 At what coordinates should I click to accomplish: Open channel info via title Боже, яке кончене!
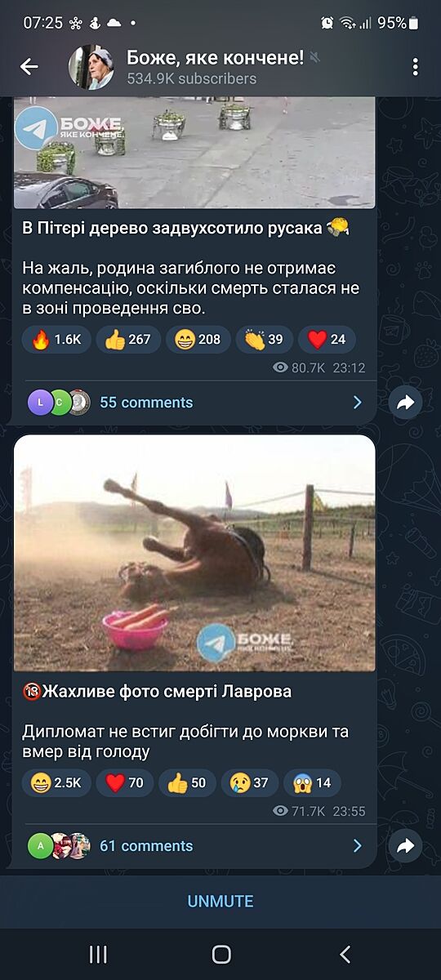[x=215, y=57]
